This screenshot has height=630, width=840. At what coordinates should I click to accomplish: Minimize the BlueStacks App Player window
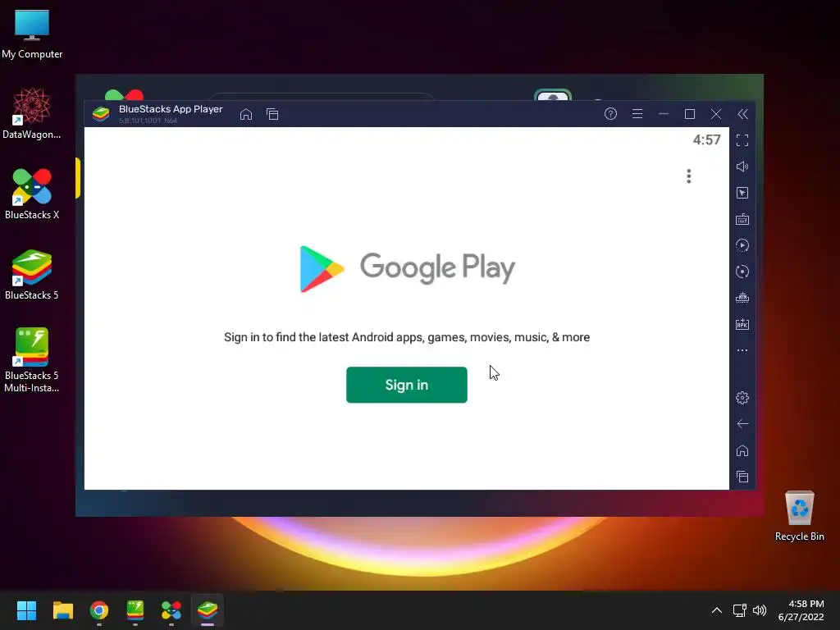pyautogui.click(x=663, y=113)
